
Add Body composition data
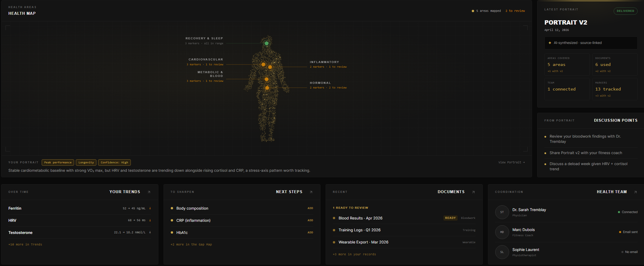tap(310, 208)
